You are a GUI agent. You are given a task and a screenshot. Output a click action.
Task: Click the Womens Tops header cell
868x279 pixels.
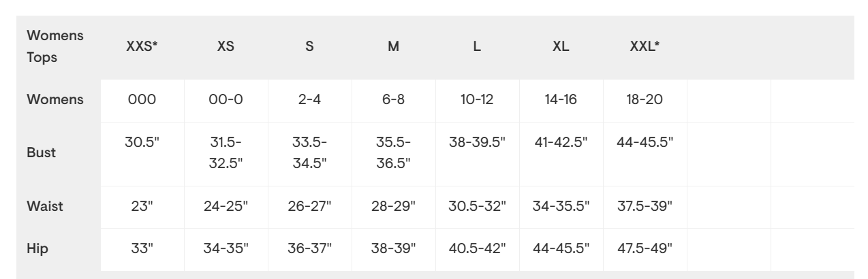[55, 48]
